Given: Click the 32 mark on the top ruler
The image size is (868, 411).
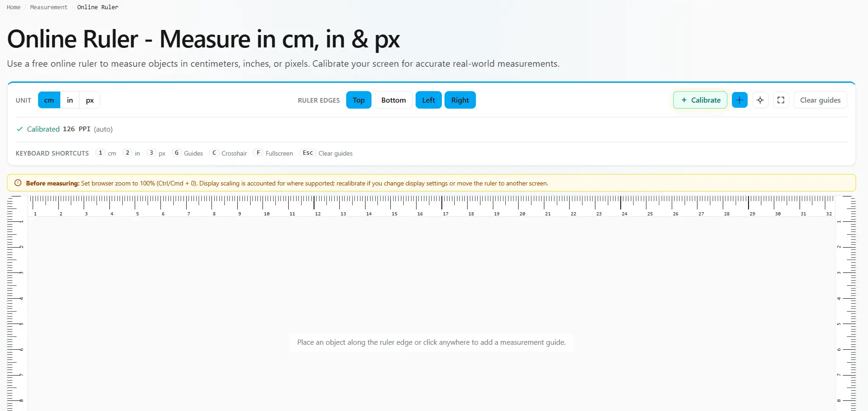Looking at the screenshot, I should coord(829,214).
